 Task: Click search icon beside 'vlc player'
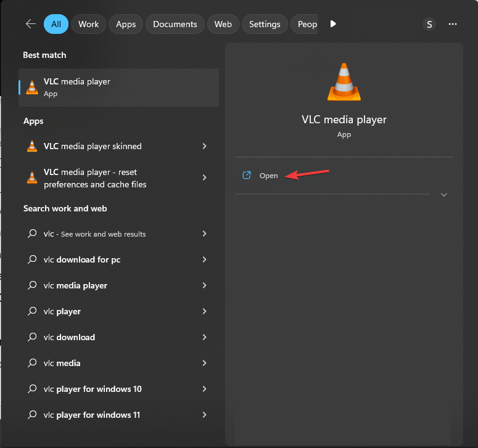[x=32, y=311]
